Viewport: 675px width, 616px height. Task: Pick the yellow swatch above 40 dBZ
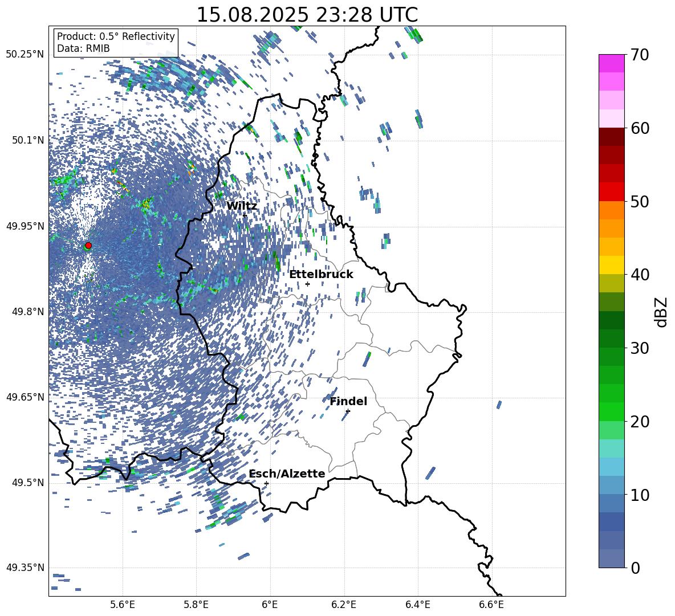click(x=611, y=265)
